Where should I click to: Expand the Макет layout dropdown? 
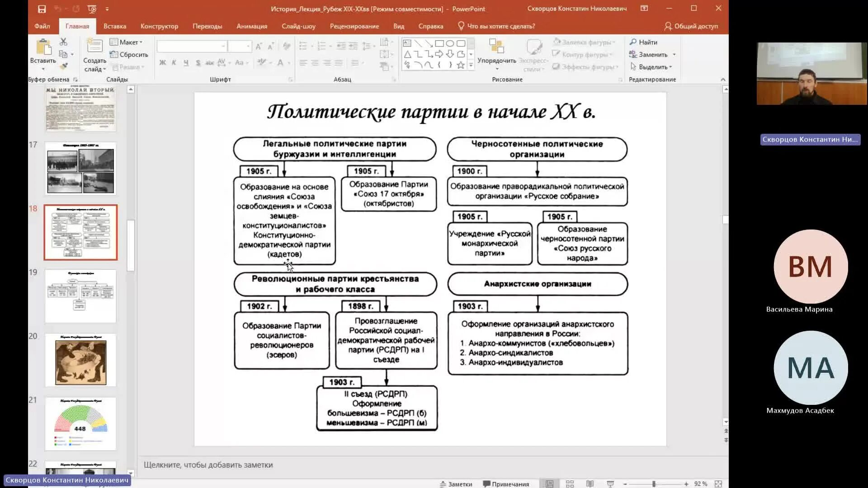127,42
